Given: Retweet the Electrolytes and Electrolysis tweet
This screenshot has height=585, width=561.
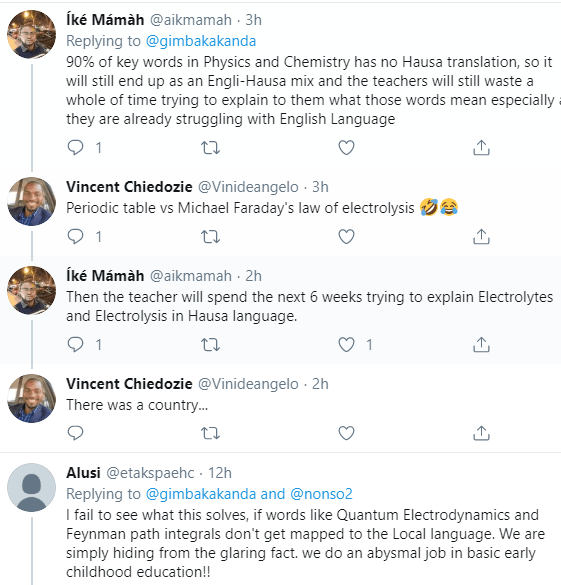Looking at the screenshot, I should point(210,344).
